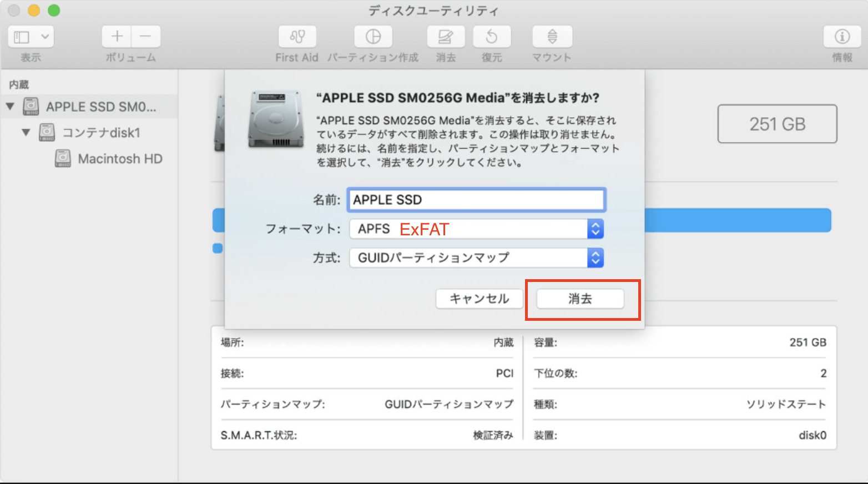Screen dimensions: 868x484
Task: Click the 名前 text field showing APPLE SSD
Action: coord(476,200)
